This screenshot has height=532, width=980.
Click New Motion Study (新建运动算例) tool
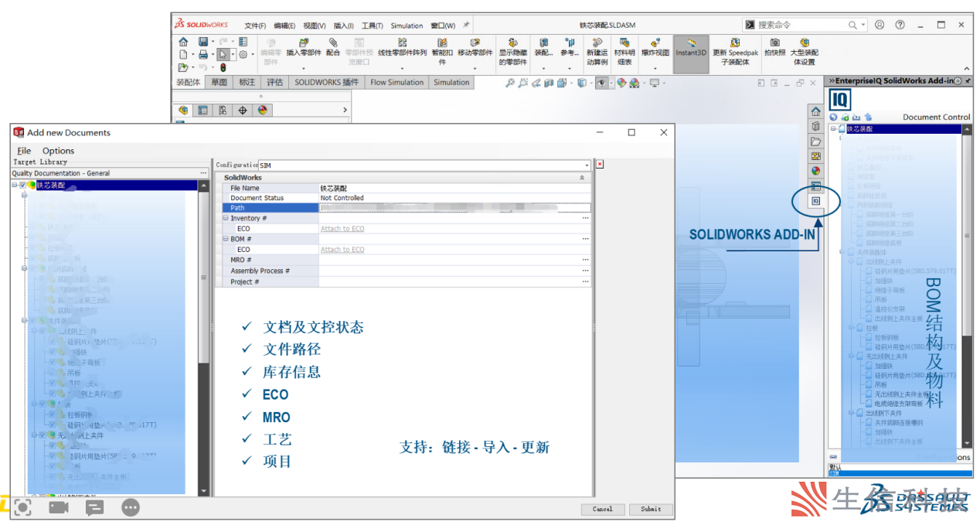click(x=597, y=51)
